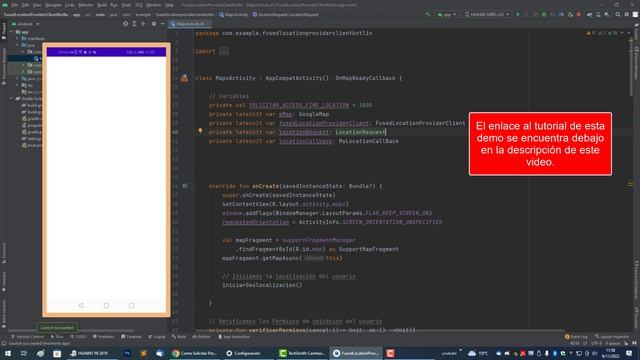Click the override gutter icon beside onCreate
The height and width of the screenshot is (360, 640).
(x=185, y=186)
